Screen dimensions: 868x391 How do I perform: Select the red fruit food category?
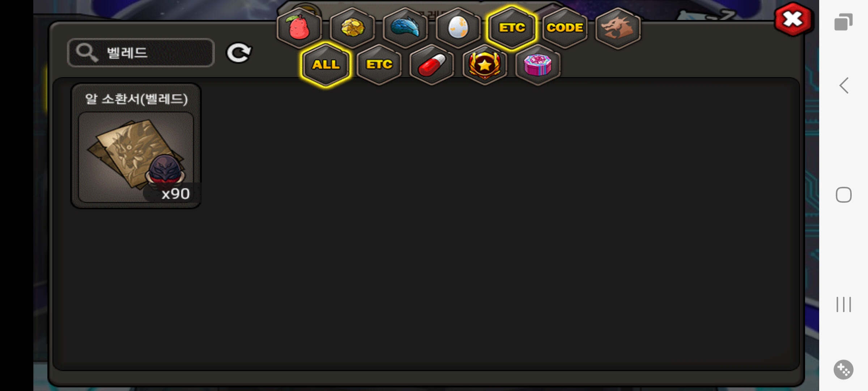(299, 28)
